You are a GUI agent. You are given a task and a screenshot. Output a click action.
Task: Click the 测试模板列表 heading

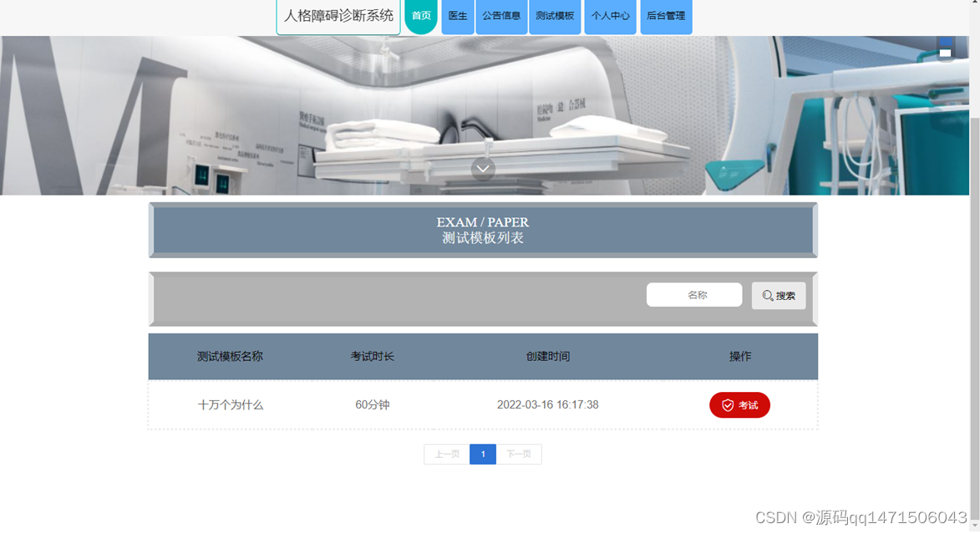click(x=483, y=238)
